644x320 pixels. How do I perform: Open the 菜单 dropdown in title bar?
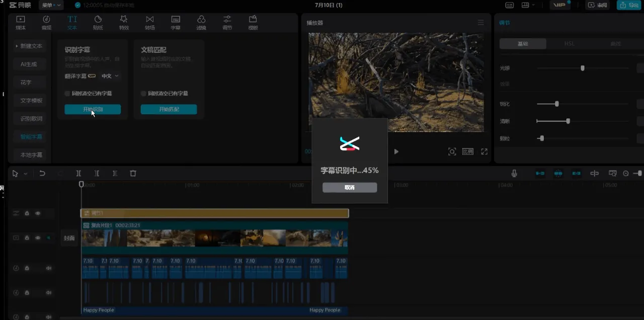[x=52, y=5]
